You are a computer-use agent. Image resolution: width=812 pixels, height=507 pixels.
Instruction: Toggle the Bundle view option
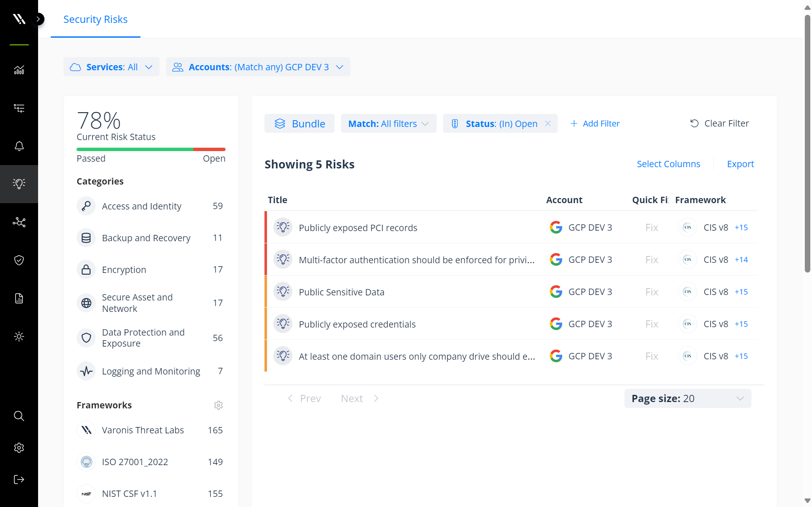coord(299,123)
